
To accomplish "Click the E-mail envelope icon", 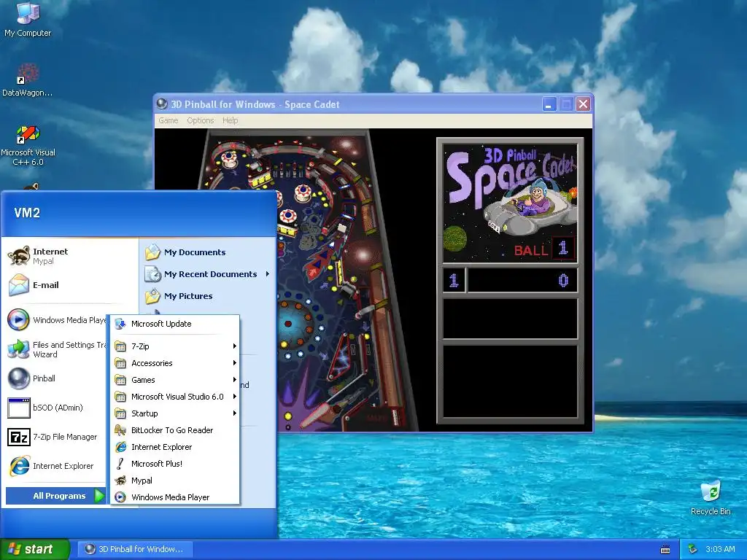I will 19,285.
